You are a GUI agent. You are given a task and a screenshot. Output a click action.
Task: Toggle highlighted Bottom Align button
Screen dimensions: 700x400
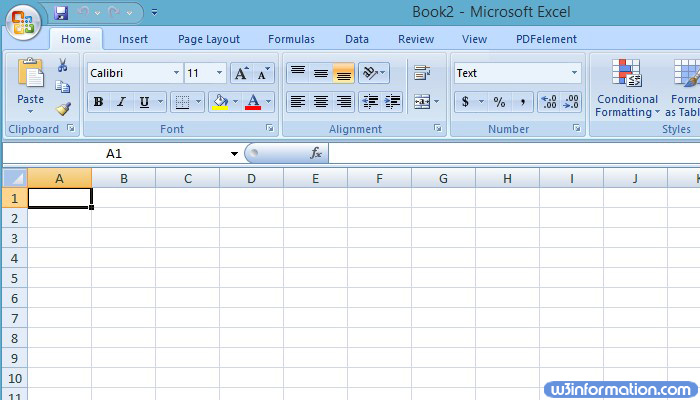[x=343, y=73]
